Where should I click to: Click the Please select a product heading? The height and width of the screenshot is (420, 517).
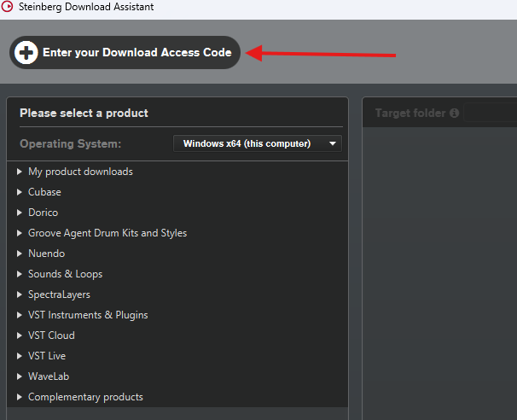[x=84, y=113]
